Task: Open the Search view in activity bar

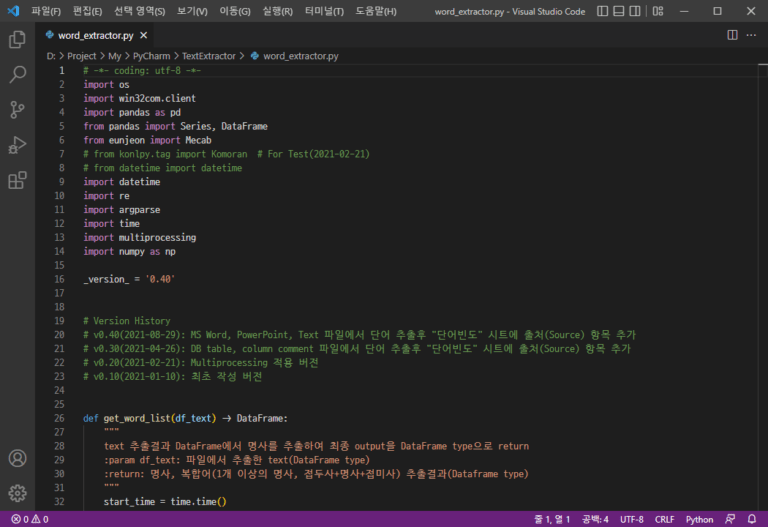Action: (17, 74)
